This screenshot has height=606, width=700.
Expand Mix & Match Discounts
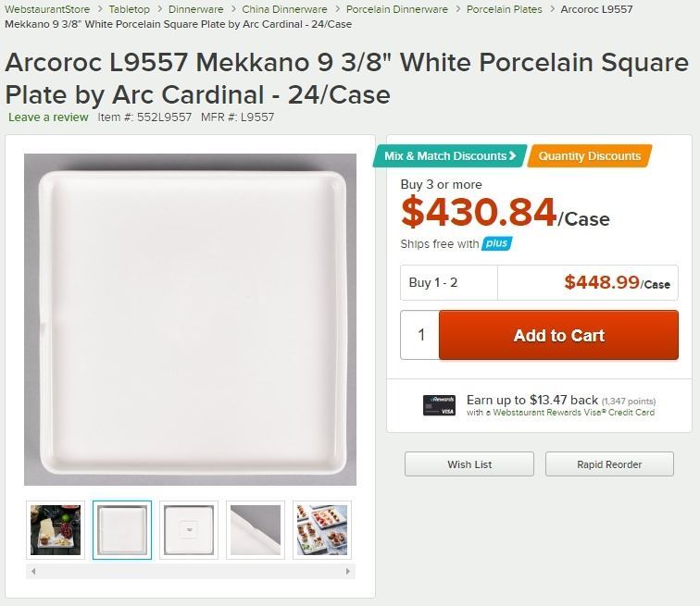(451, 156)
